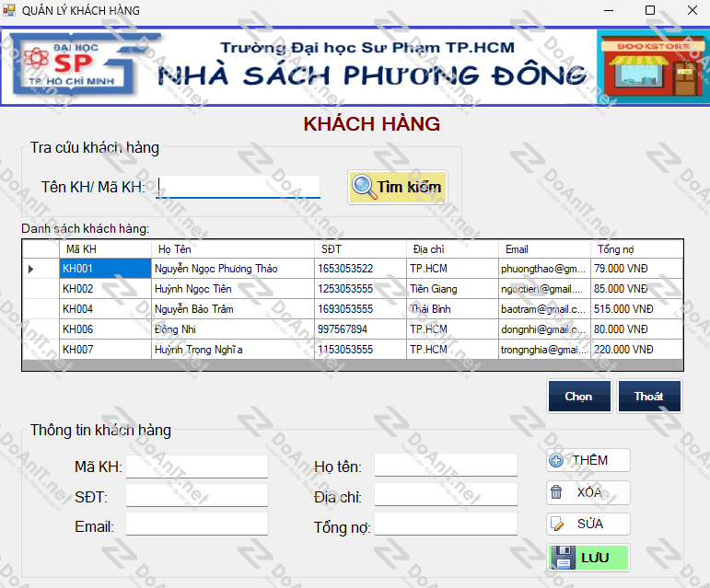Click the name Huỳnh Trọng Nghĩa

click(233, 350)
